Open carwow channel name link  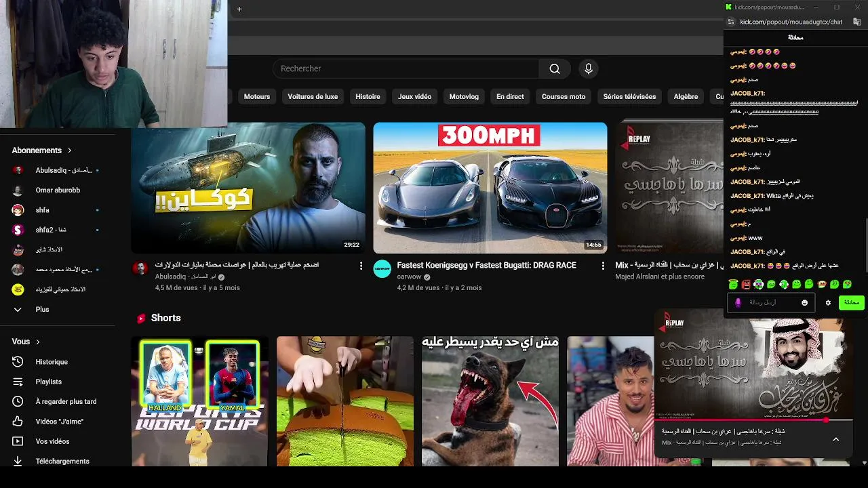point(409,277)
